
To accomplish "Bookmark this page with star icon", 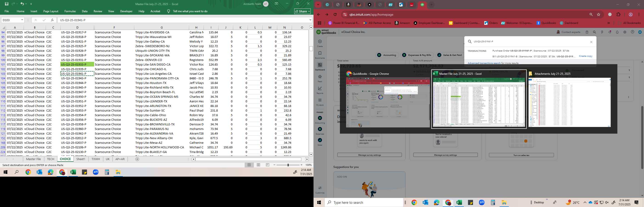I will tap(599, 14).
